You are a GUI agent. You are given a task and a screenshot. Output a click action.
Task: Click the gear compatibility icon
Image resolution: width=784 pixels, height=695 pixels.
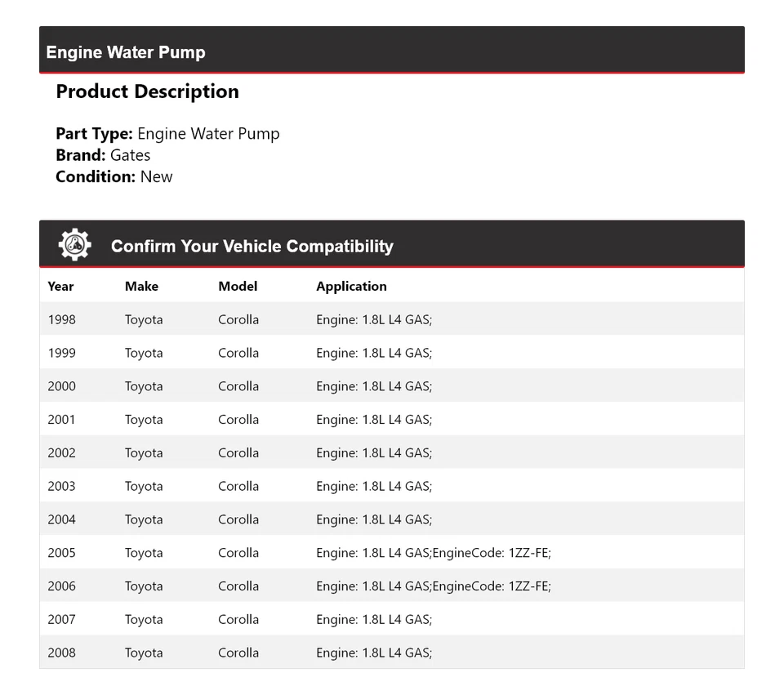(74, 245)
